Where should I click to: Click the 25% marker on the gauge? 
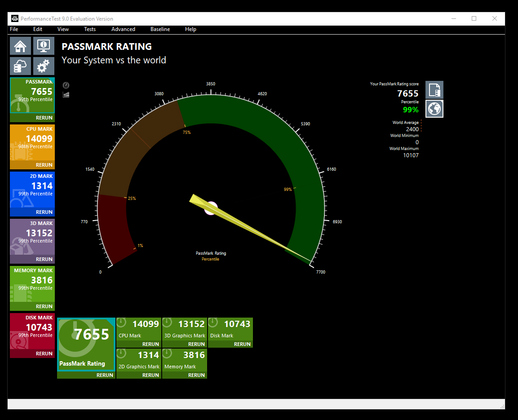[132, 199]
